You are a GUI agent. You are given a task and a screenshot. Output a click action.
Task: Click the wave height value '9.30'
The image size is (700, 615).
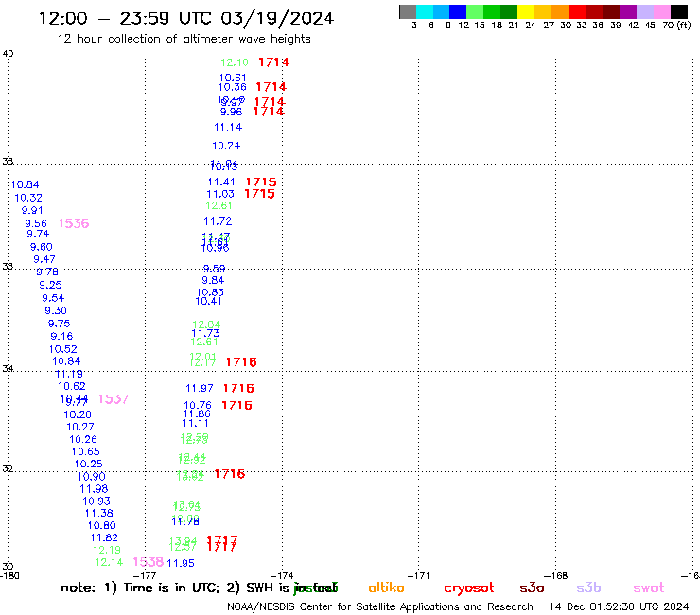click(x=56, y=310)
